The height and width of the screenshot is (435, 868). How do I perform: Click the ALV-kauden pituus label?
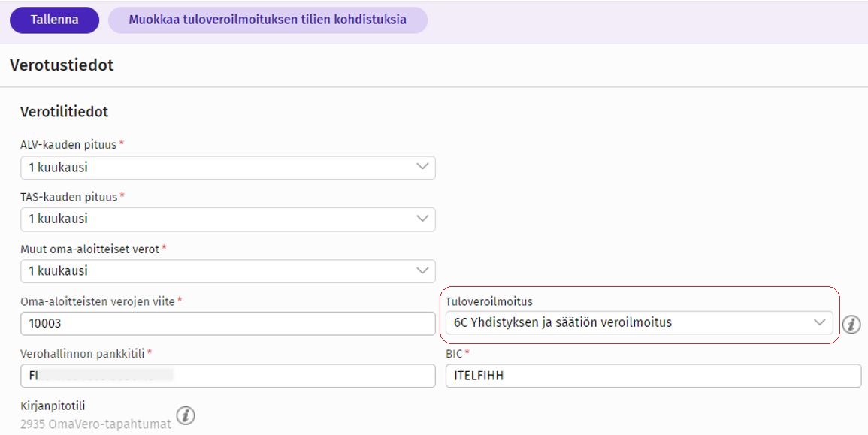68,145
